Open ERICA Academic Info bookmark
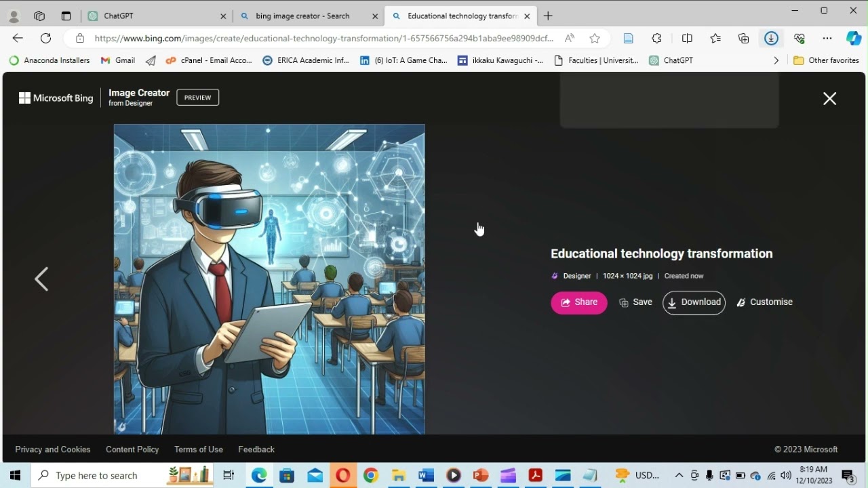Image resolution: width=868 pixels, height=488 pixels. pos(306,60)
